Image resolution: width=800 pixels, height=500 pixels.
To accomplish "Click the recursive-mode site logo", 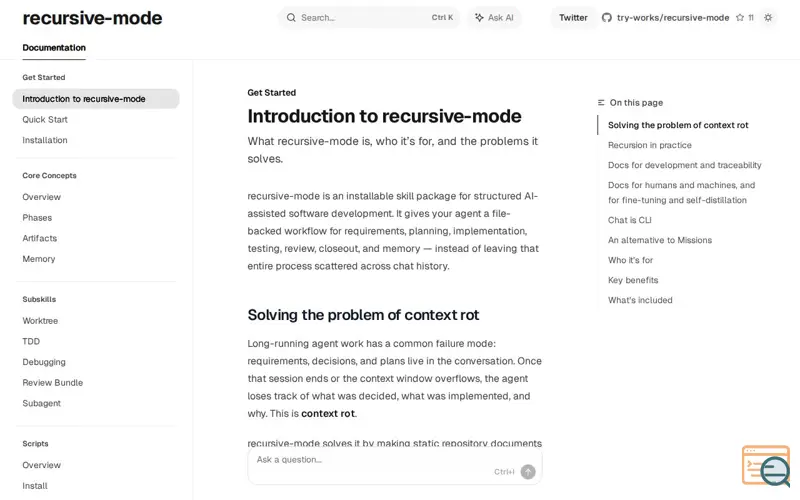I will pyautogui.click(x=92, y=18).
